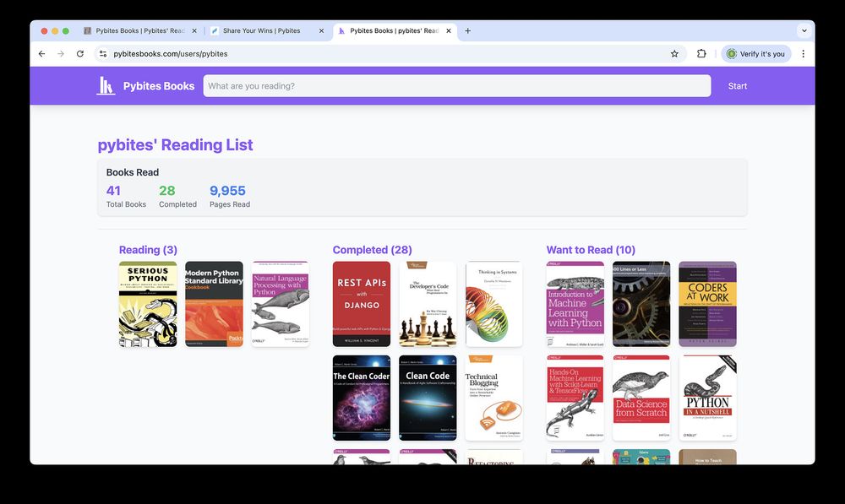Close the Share Your Wins tab
Screen dimensions: 845x504
pyautogui.click(x=322, y=30)
